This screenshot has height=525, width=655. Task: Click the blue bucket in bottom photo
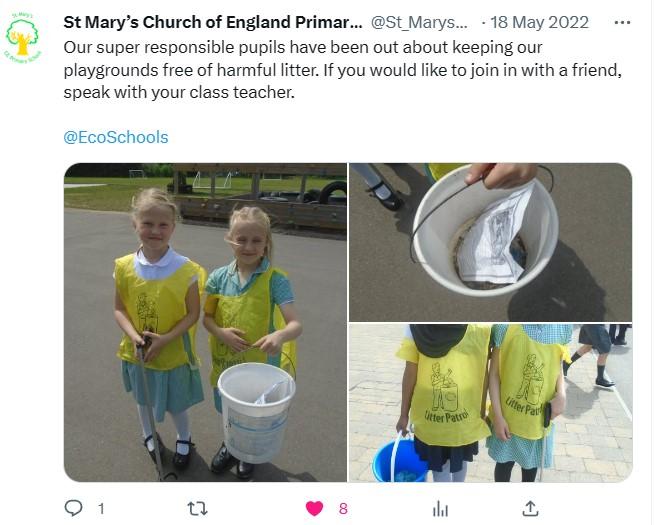398,459
